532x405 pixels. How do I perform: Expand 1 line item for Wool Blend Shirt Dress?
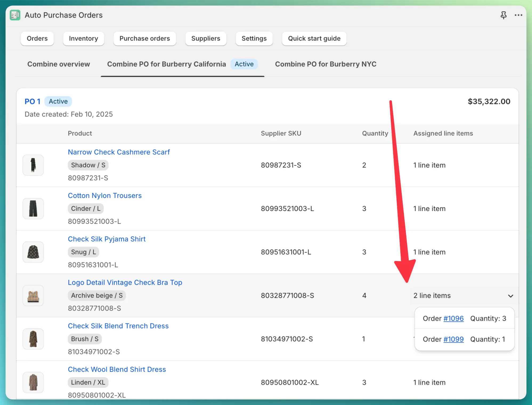(x=429, y=383)
